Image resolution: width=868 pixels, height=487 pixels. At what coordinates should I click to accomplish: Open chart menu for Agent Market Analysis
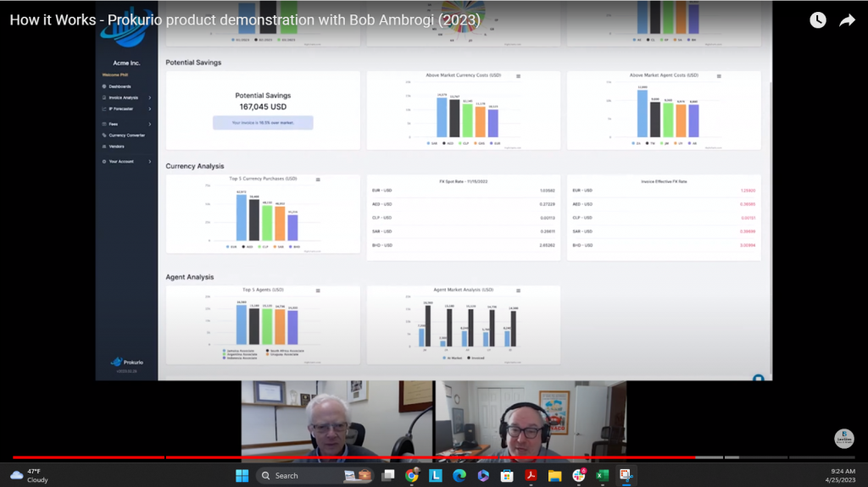point(518,290)
